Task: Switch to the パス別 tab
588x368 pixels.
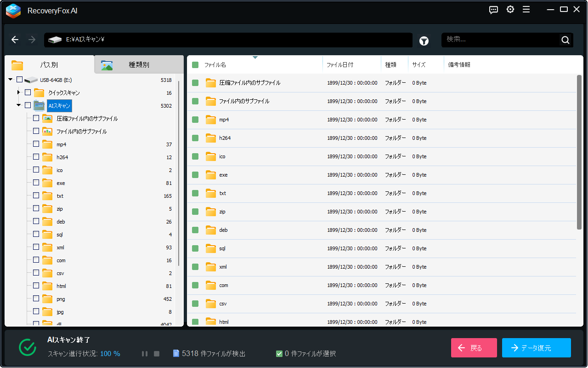Action: click(49, 65)
